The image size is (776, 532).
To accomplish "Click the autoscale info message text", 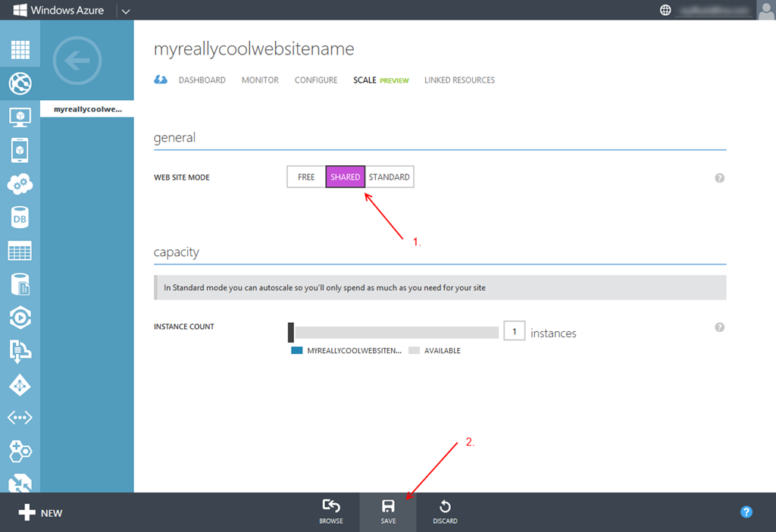I will coord(324,288).
